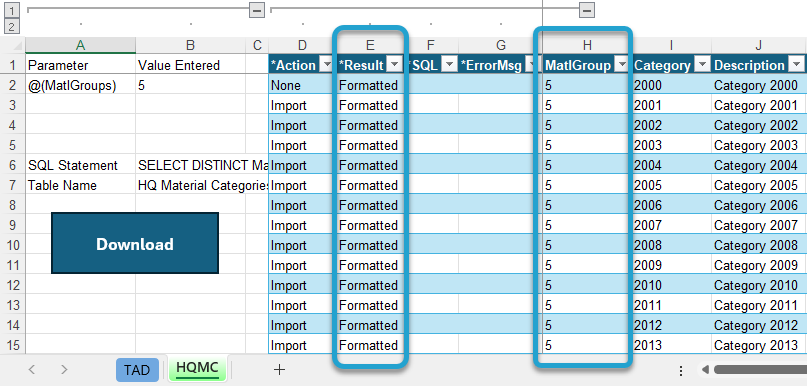Select the Category cell '2005'
The width and height of the screenshot is (807, 386).
[x=672, y=185]
